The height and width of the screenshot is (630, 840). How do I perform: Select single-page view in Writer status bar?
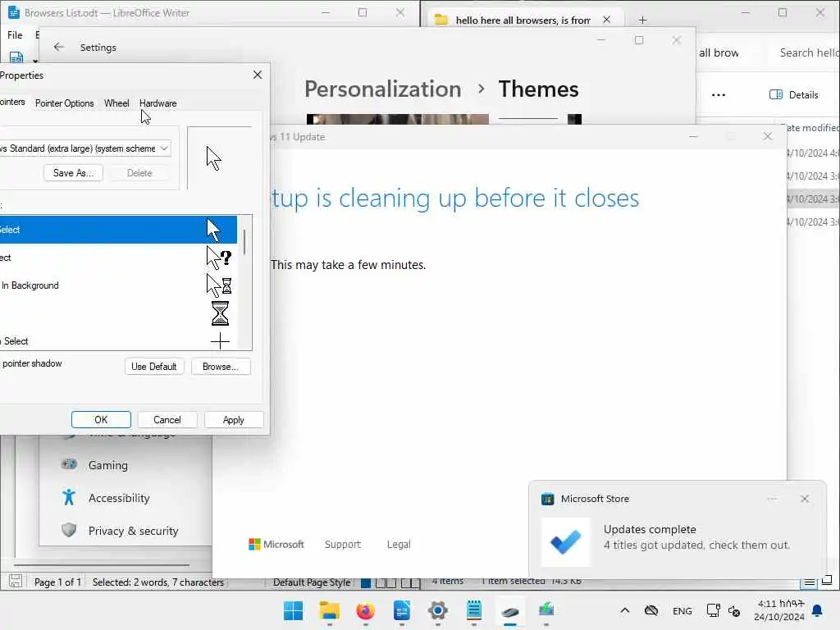366,582
